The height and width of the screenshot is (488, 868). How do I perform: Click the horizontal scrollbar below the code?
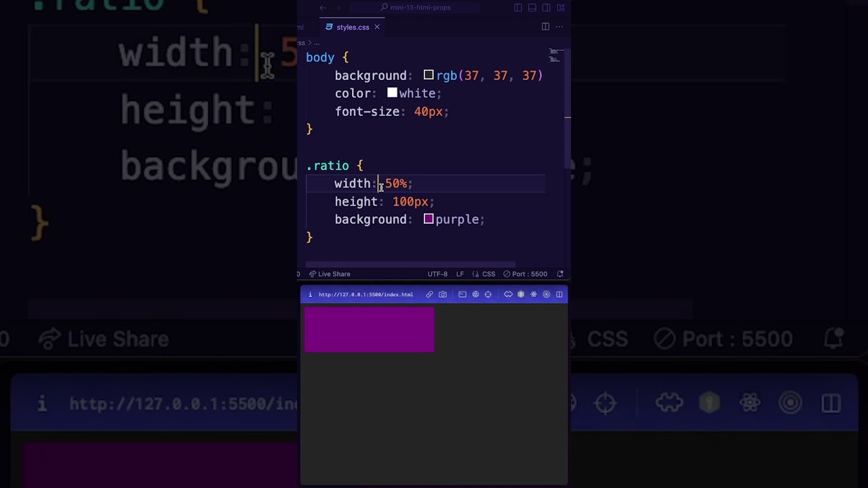pyautogui.click(x=410, y=265)
